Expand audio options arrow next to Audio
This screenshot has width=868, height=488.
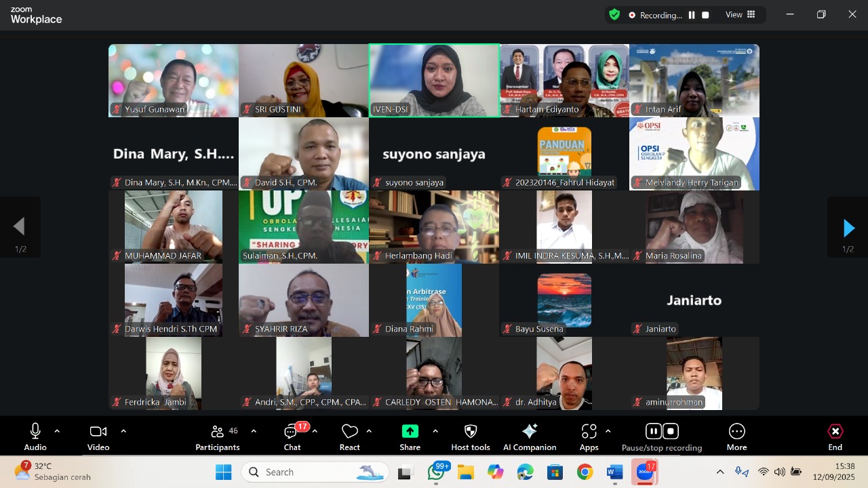coord(57,431)
